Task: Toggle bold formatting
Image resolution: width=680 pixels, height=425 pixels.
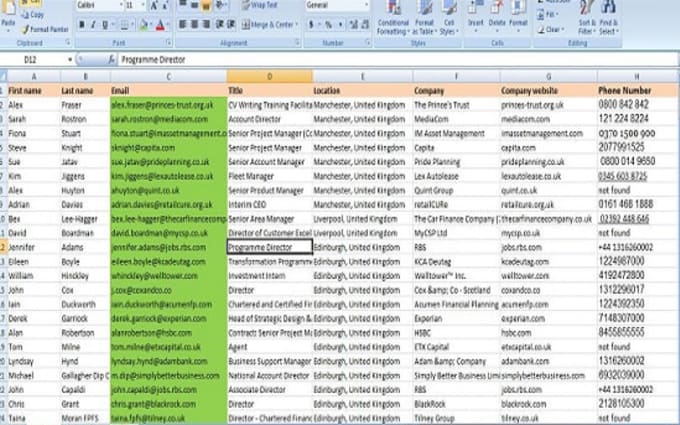Action: (82, 25)
